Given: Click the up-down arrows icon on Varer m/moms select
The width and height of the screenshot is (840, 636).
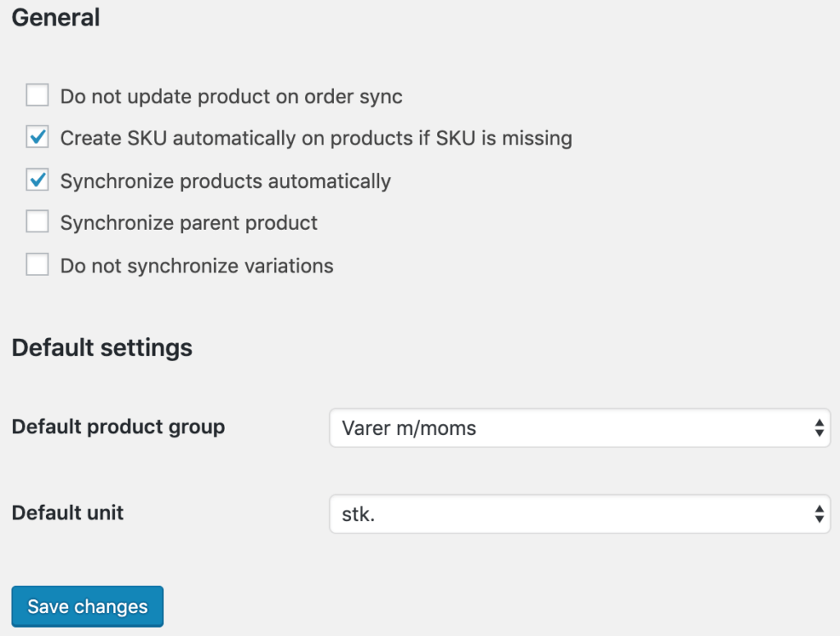Looking at the screenshot, I should click(819, 428).
